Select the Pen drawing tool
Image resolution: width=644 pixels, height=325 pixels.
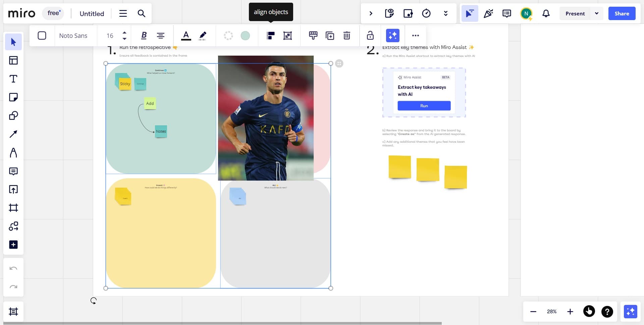pyautogui.click(x=13, y=153)
